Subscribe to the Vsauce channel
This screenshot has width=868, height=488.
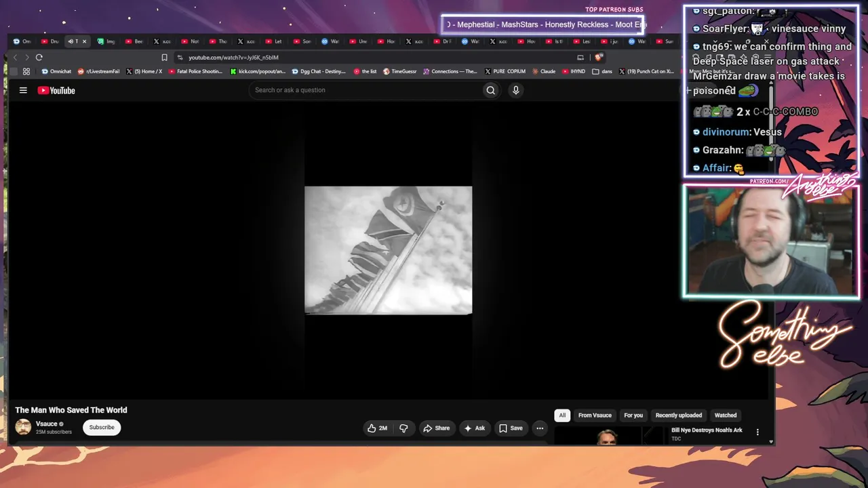[102, 428]
